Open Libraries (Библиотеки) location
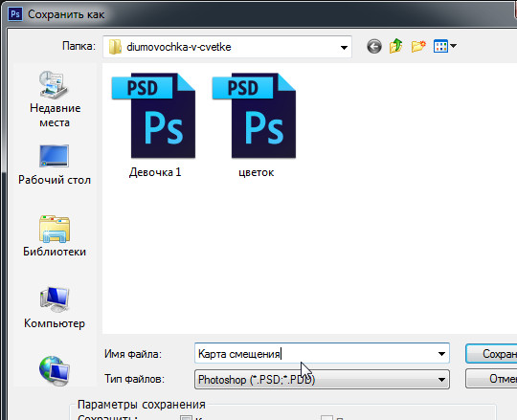Viewport: 517px width, 420px height. tap(55, 236)
